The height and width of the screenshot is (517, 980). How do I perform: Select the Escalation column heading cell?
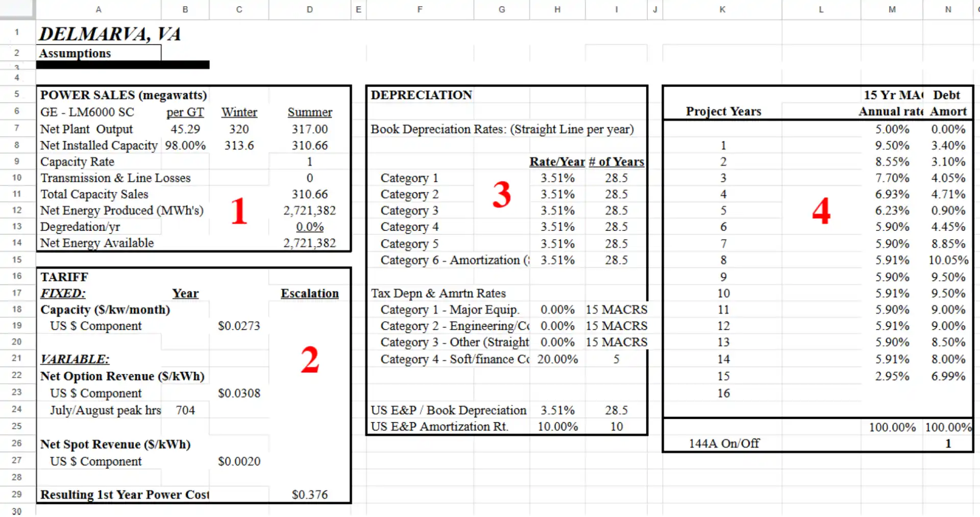(x=309, y=293)
